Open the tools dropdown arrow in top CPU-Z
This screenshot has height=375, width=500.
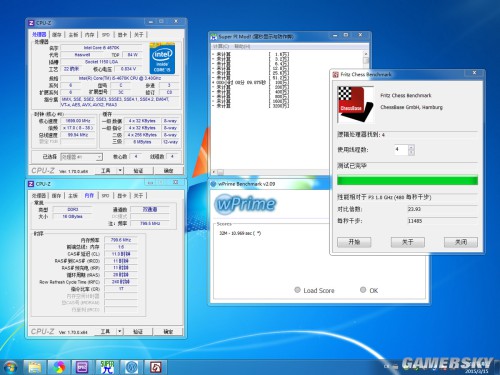[120, 170]
